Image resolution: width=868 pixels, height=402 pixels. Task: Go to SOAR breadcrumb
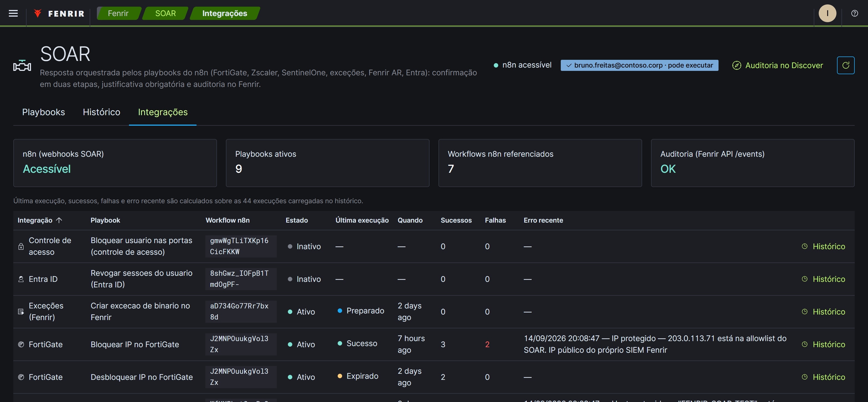click(x=165, y=14)
